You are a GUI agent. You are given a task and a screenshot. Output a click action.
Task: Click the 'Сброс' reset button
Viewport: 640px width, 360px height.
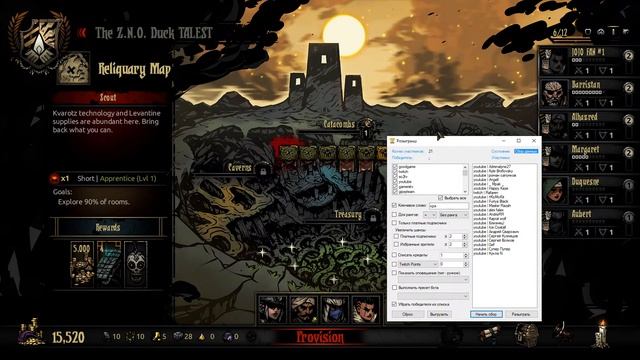tap(408, 314)
